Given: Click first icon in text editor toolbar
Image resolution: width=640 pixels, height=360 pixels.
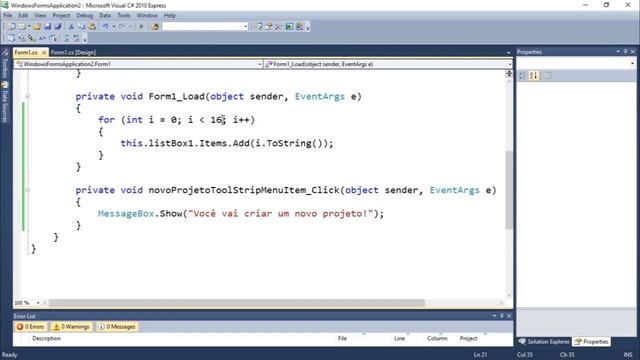Looking at the screenshot, I should pyautogui.click(x=11, y=38).
